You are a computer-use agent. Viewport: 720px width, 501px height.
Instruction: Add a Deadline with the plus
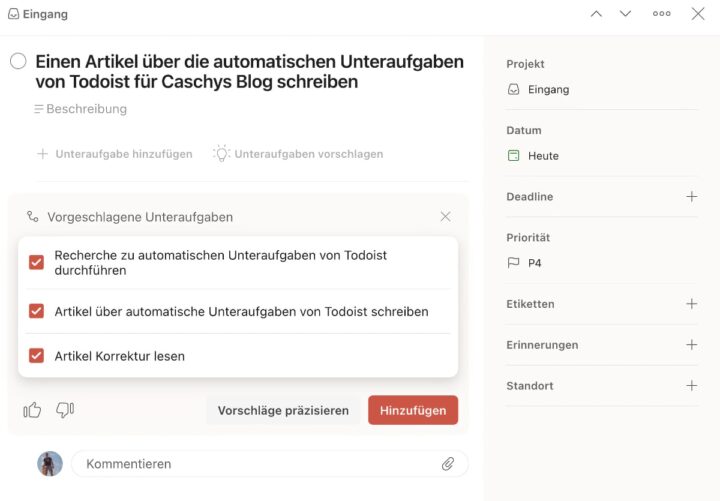tap(691, 197)
